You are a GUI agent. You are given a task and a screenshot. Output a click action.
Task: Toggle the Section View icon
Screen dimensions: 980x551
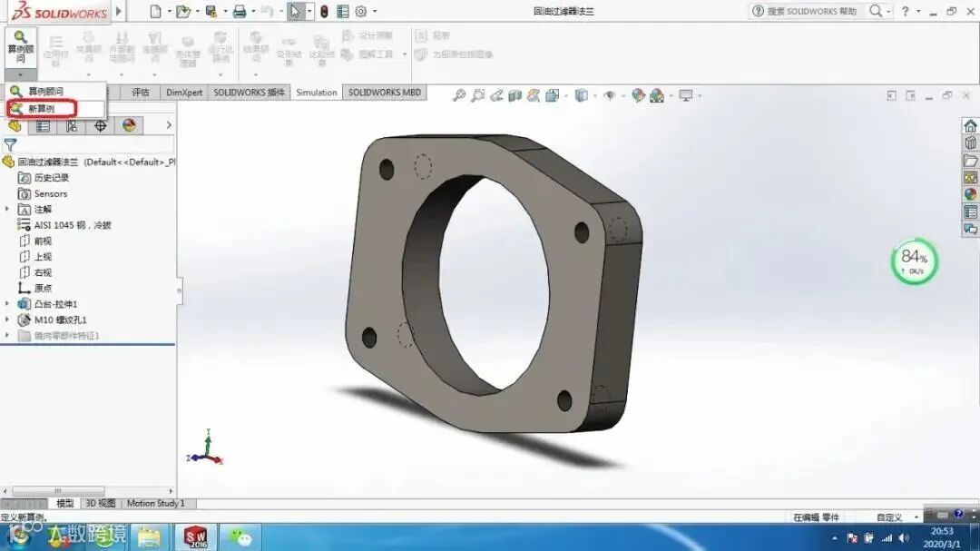pyautogui.click(x=515, y=95)
